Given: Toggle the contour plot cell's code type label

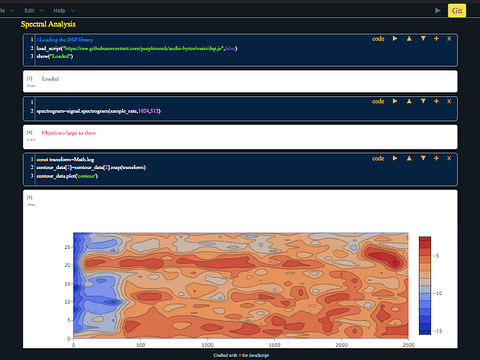Looking at the screenshot, I should [378, 158].
